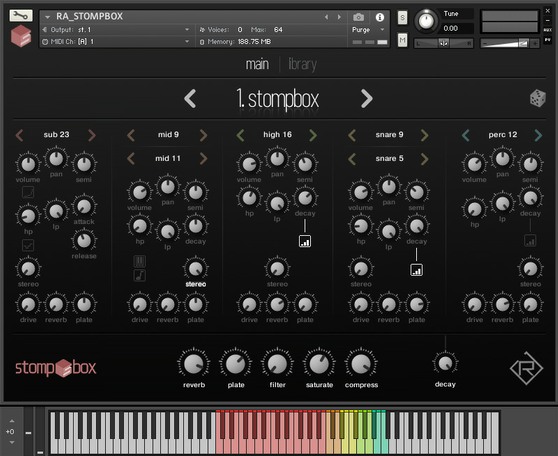Toggle snare decay link bars button
The image size is (558, 456).
click(x=416, y=270)
